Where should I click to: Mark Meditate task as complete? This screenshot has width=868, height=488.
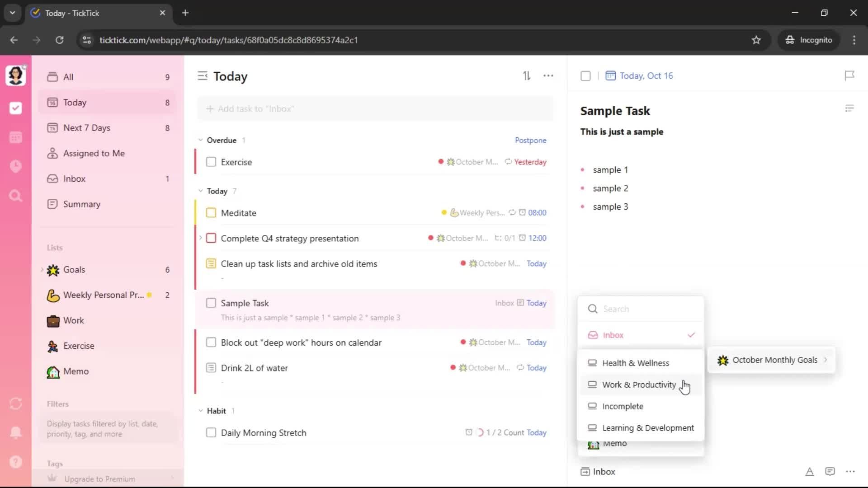tap(211, 213)
